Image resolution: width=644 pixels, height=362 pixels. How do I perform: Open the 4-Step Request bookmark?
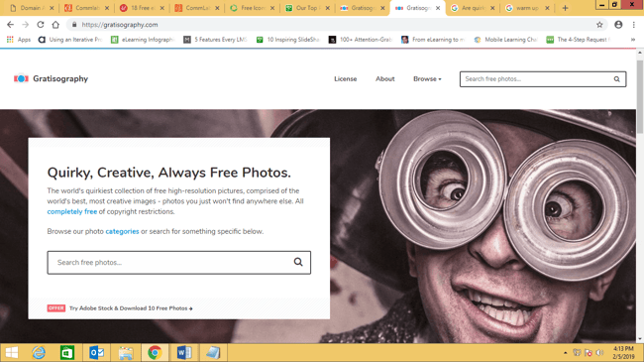click(x=579, y=40)
